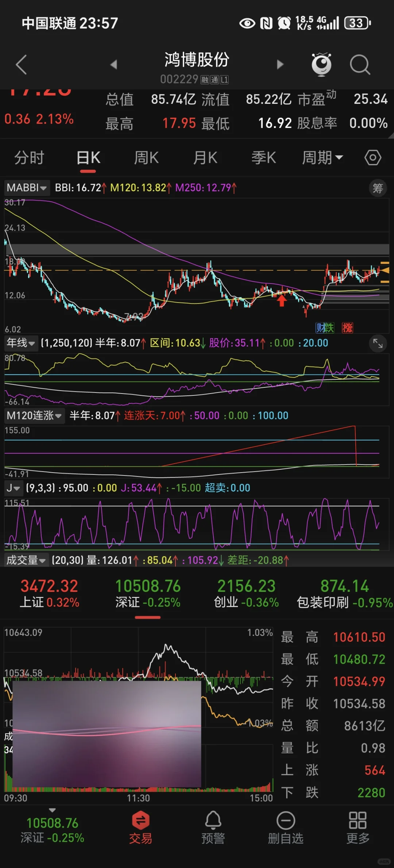Tap the 财 financial report marker
This screenshot has height=868, width=394.
point(320,328)
